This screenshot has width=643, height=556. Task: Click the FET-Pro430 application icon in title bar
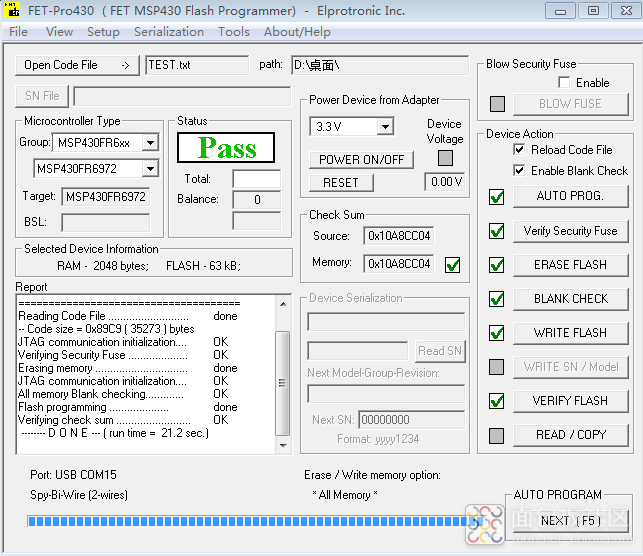click(x=13, y=11)
